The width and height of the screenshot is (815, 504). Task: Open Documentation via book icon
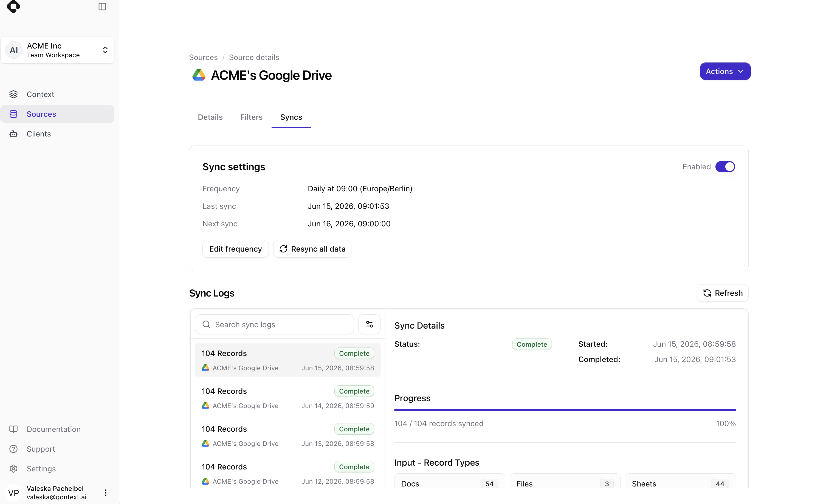tap(13, 429)
